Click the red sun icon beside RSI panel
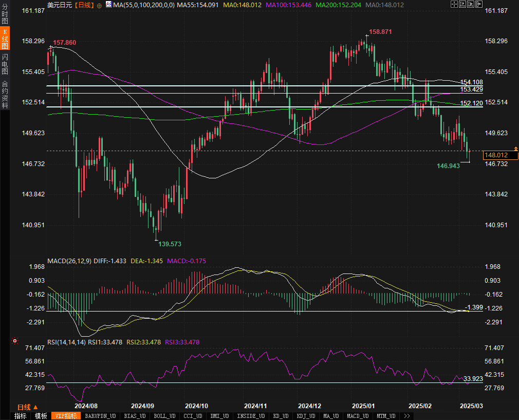The width and height of the screenshot is (519, 420). (x=14, y=340)
